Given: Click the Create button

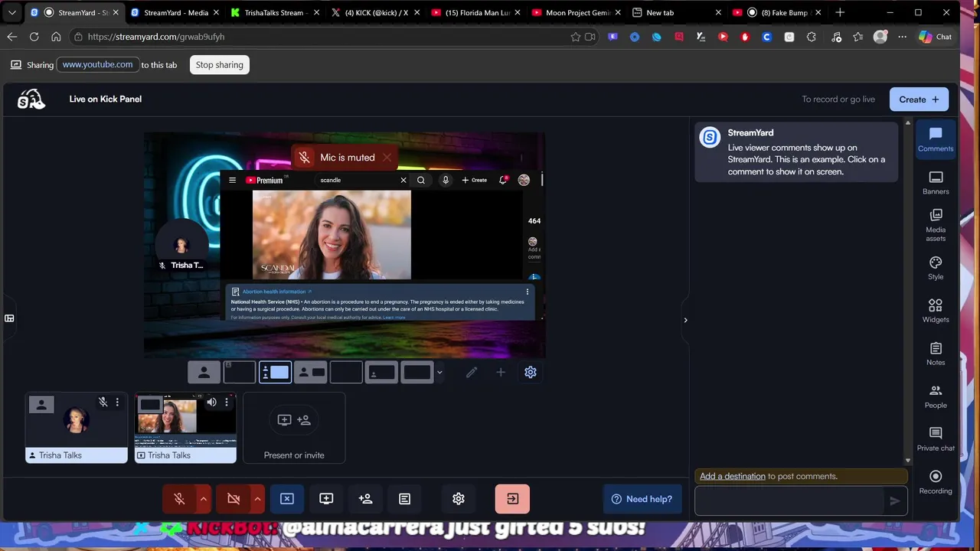Looking at the screenshot, I should click(919, 99).
